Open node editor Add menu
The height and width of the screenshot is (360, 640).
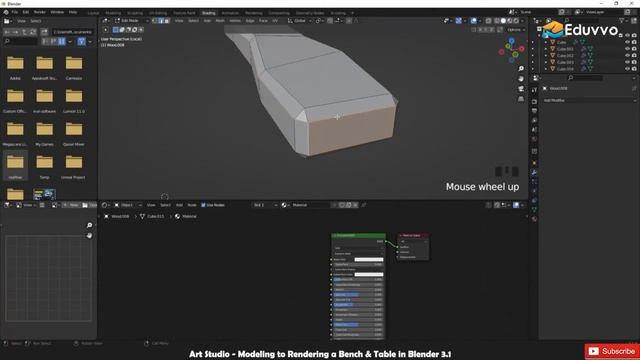coord(179,205)
